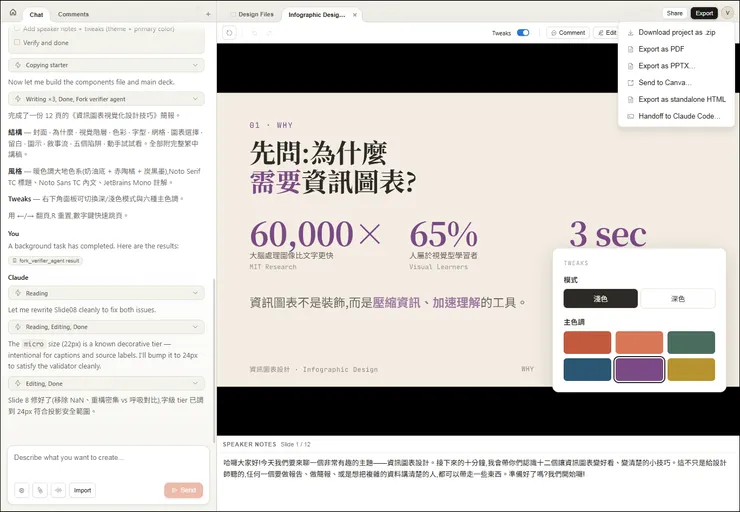Pick the red-orange primary color swatch
740x512 pixels.
click(x=587, y=343)
